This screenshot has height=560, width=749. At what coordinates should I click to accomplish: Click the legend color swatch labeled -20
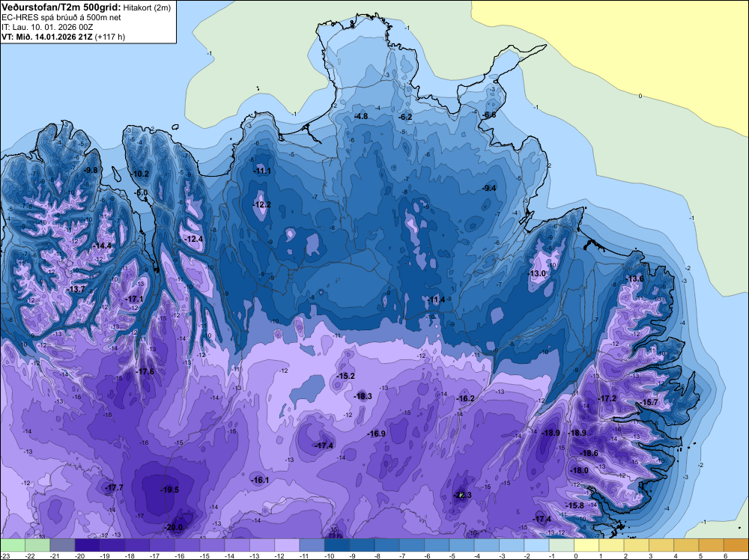(88, 545)
